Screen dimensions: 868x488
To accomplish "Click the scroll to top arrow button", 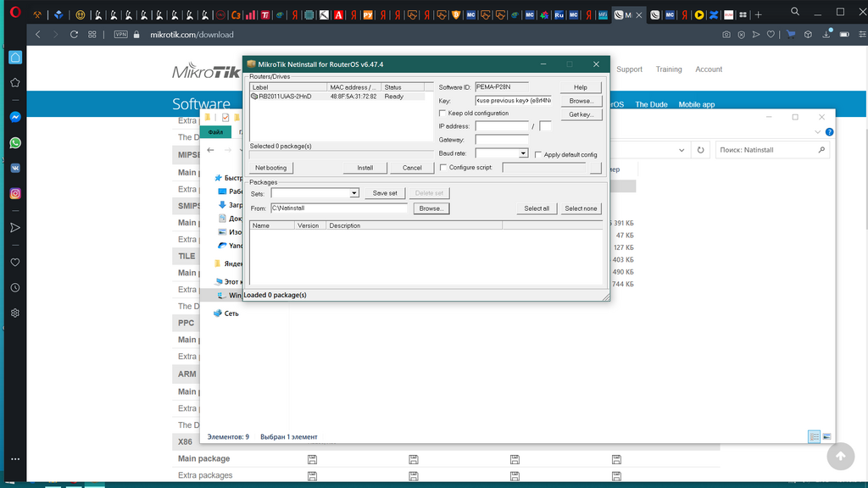I will tap(840, 456).
